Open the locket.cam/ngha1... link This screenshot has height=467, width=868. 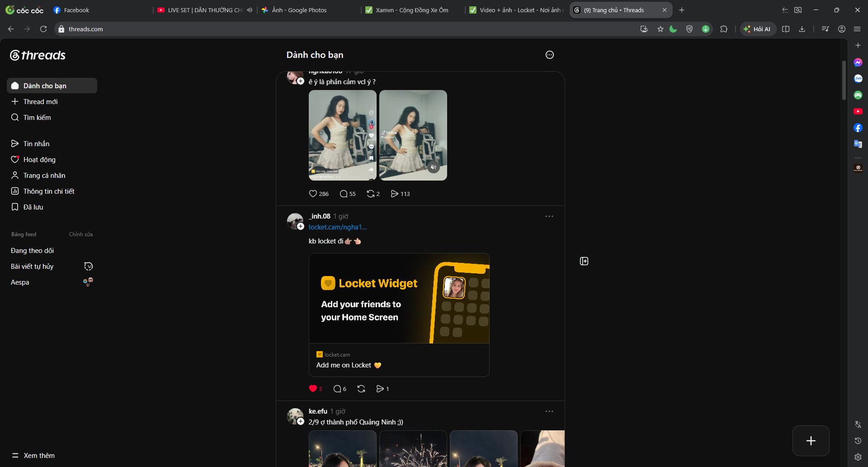click(338, 227)
